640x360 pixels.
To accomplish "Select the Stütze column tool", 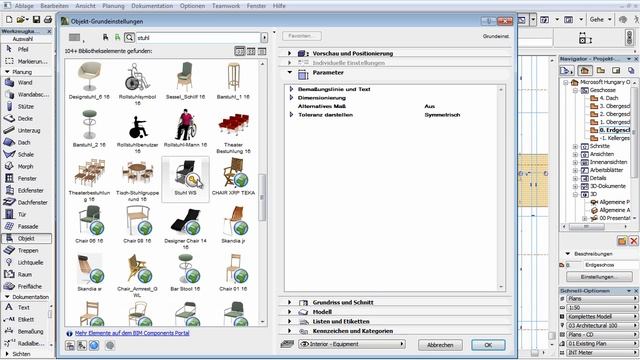I will click(26, 107).
